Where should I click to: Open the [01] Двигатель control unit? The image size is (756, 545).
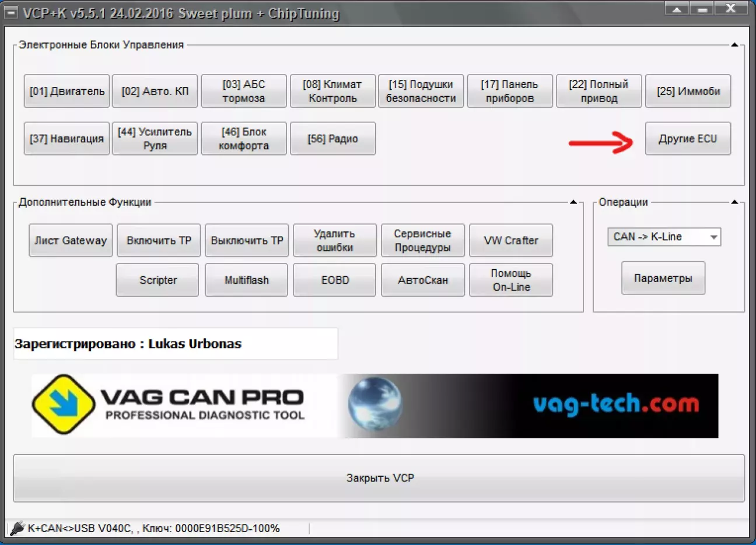66,92
